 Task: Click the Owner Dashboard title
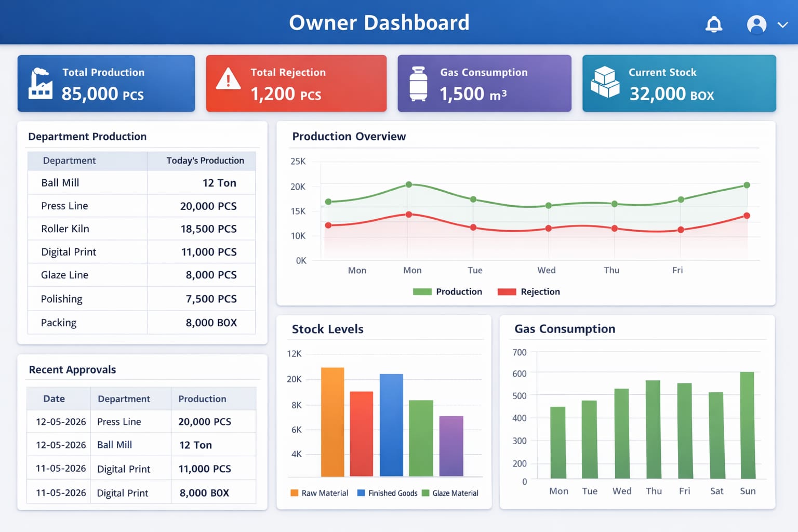coord(379,23)
